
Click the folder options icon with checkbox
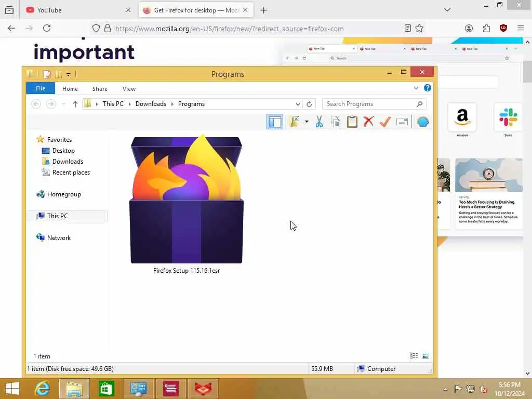click(294, 122)
